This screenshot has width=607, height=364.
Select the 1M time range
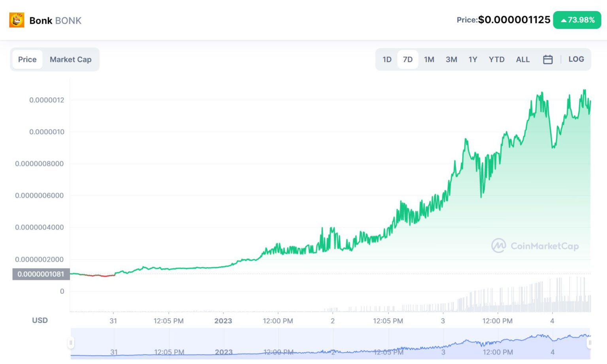click(x=429, y=60)
